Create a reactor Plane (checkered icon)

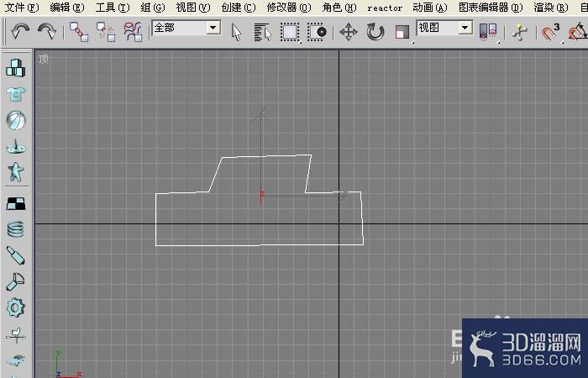point(16,203)
